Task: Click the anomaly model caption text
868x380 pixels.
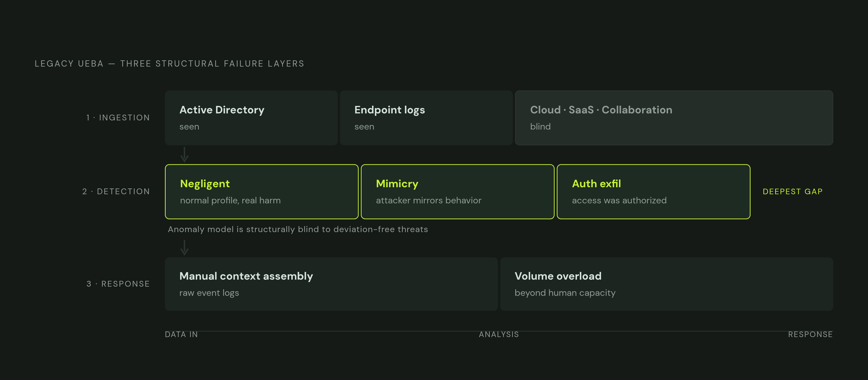Action: [298, 229]
